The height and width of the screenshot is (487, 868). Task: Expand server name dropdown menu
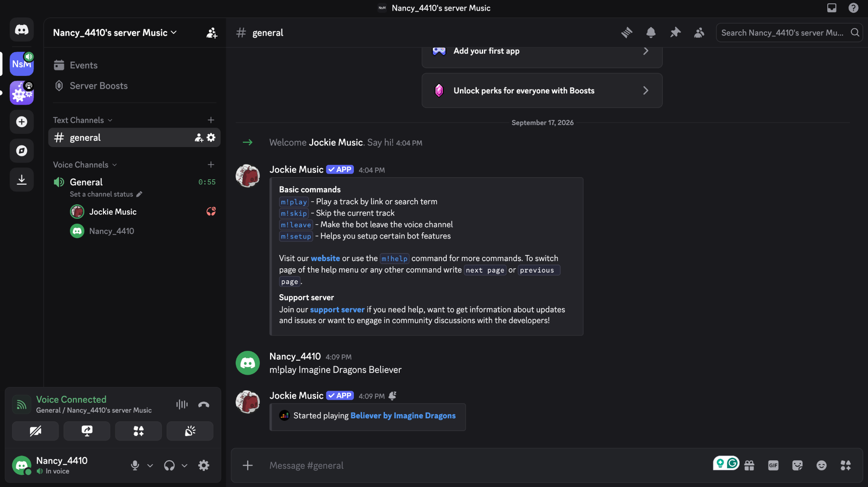coord(173,33)
